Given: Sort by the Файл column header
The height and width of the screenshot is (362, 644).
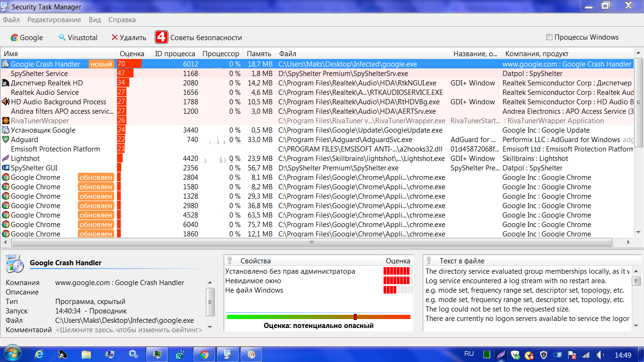Looking at the screenshot, I should pyautogui.click(x=362, y=54).
